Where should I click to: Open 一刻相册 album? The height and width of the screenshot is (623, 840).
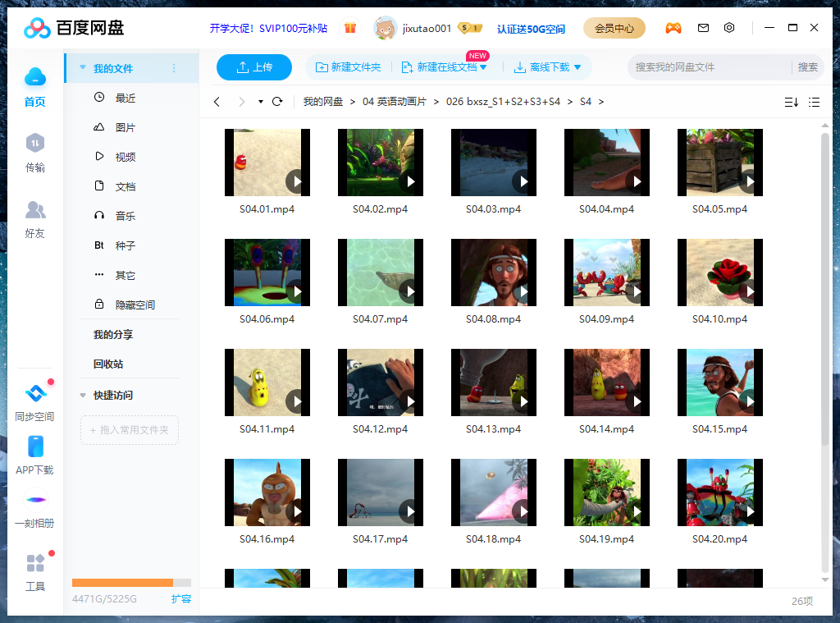tap(34, 508)
